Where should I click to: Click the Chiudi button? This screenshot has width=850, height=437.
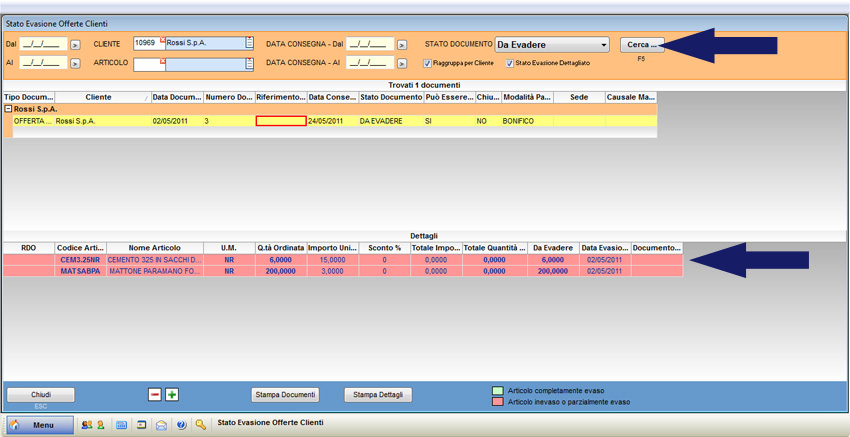[x=40, y=395]
